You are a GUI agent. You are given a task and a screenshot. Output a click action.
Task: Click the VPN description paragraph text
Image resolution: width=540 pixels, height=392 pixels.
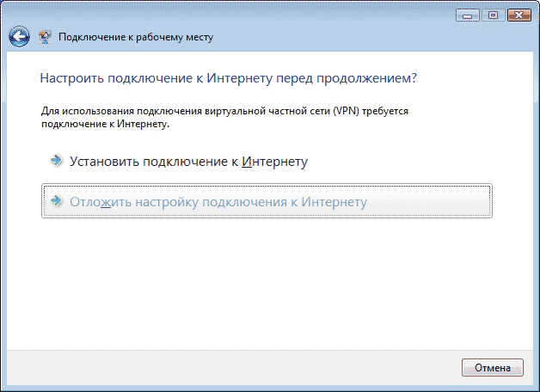pyautogui.click(x=224, y=118)
